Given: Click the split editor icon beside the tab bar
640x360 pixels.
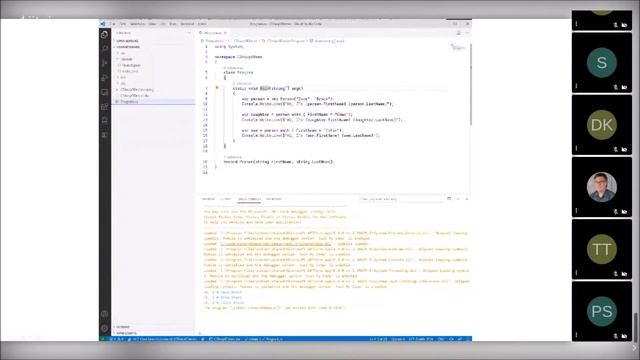Looking at the screenshot, I should coord(458,33).
